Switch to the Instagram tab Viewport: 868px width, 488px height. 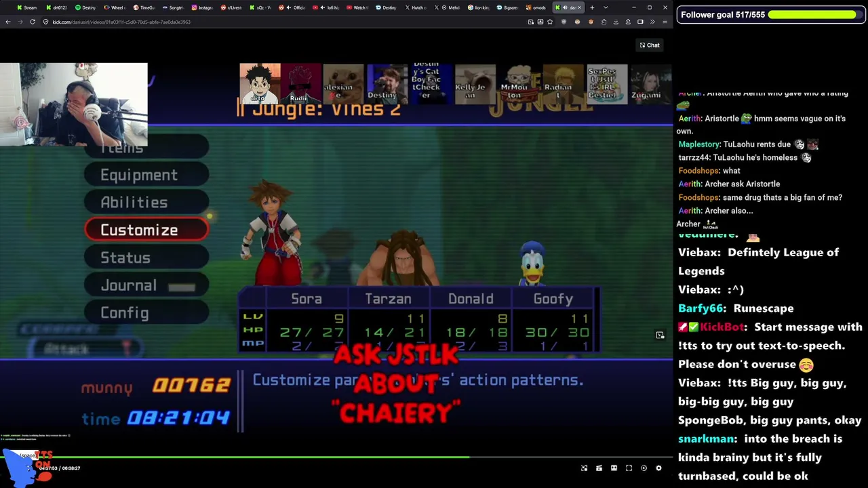tap(202, 7)
